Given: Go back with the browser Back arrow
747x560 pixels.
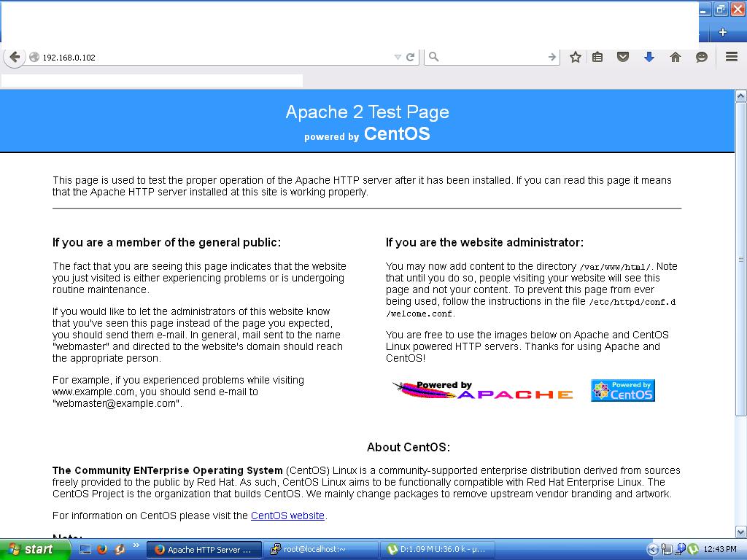Looking at the screenshot, I should click(15, 57).
